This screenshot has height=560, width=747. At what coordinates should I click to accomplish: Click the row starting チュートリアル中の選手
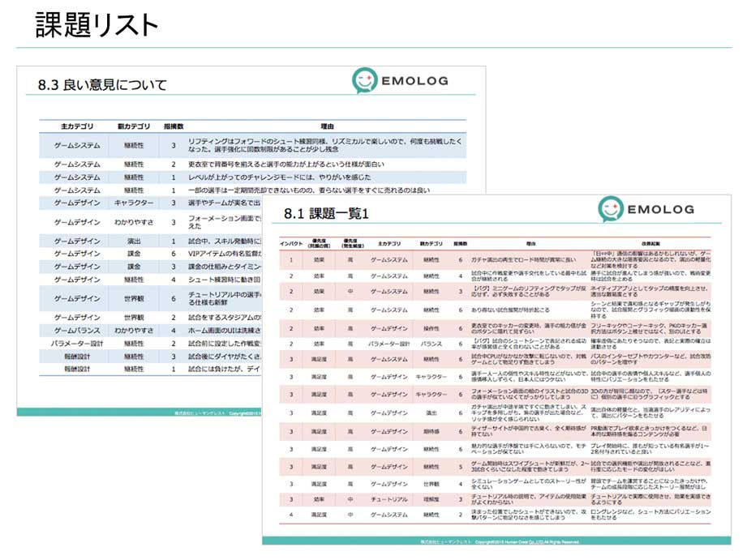tap(151, 298)
